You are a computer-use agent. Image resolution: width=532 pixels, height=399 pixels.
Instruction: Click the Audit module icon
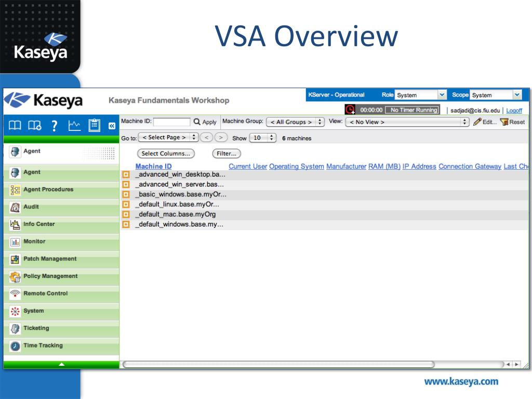click(x=15, y=207)
